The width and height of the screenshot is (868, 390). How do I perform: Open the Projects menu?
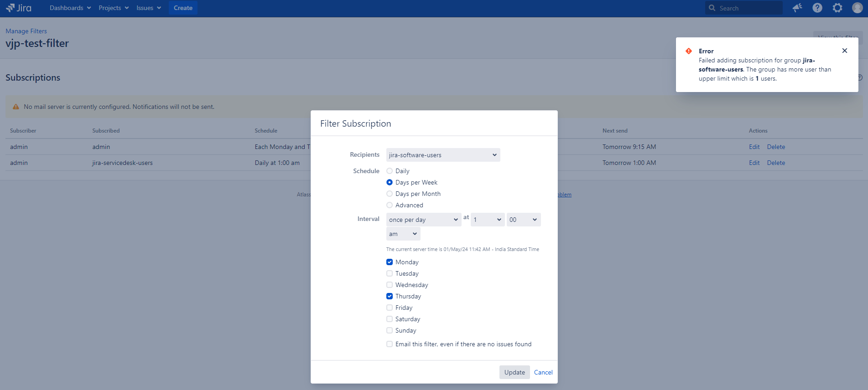tap(114, 8)
